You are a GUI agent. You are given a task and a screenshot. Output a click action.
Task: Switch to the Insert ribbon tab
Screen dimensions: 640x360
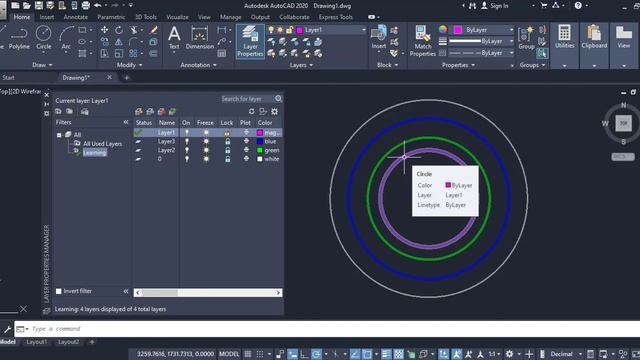(x=47, y=17)
